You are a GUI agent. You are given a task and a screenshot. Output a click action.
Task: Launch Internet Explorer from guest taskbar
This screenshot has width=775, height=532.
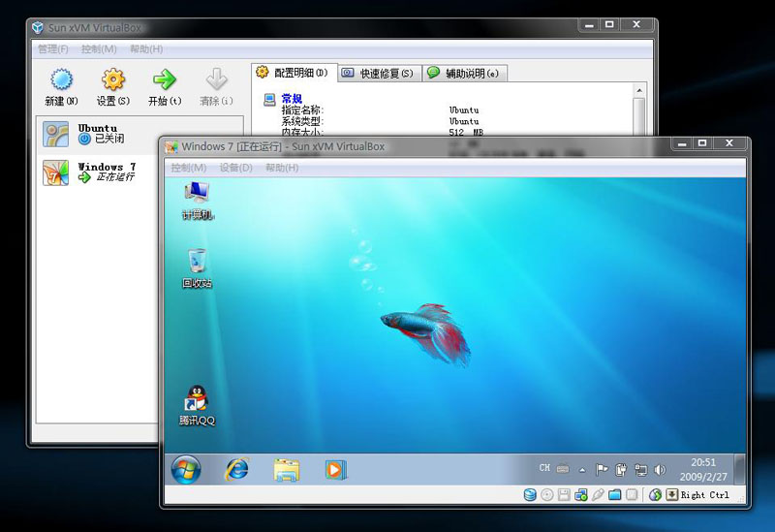[x=237, y=469]
